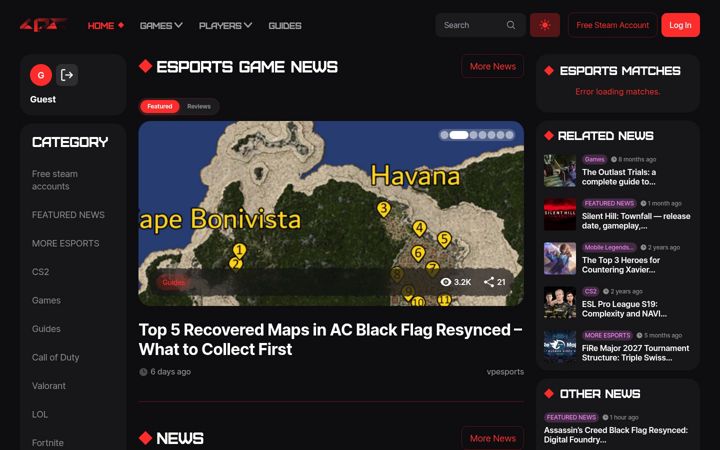Screen dimensions: 720x450
Task: Click the CS2 tag on ESL item
Action: (x=590, y=292)
